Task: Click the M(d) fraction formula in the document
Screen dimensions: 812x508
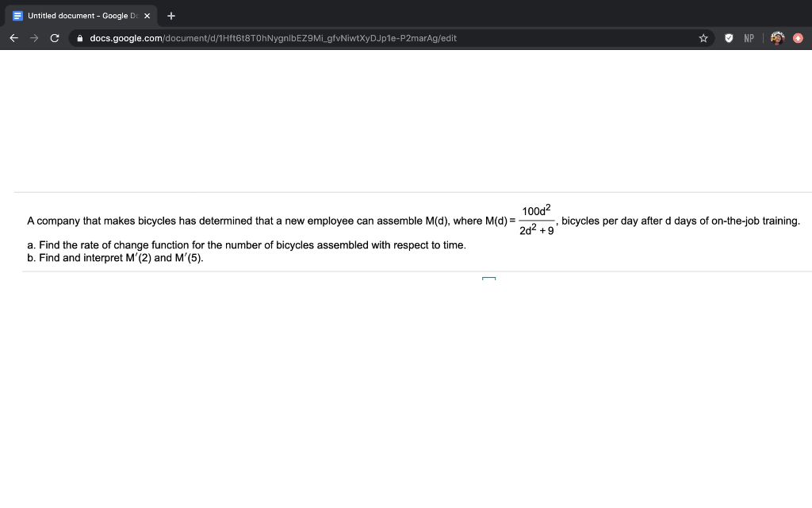Action: point(536,221)
